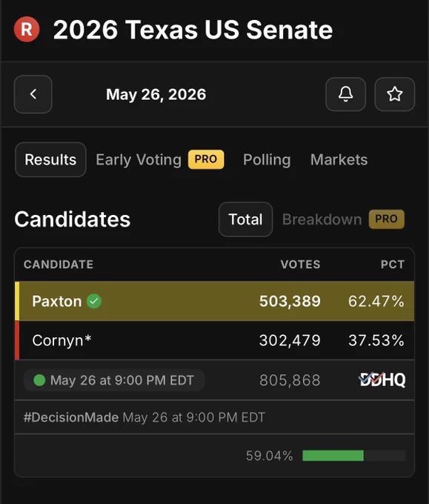
Task: Open the DDHQ logo
Action: coord(382,380)
